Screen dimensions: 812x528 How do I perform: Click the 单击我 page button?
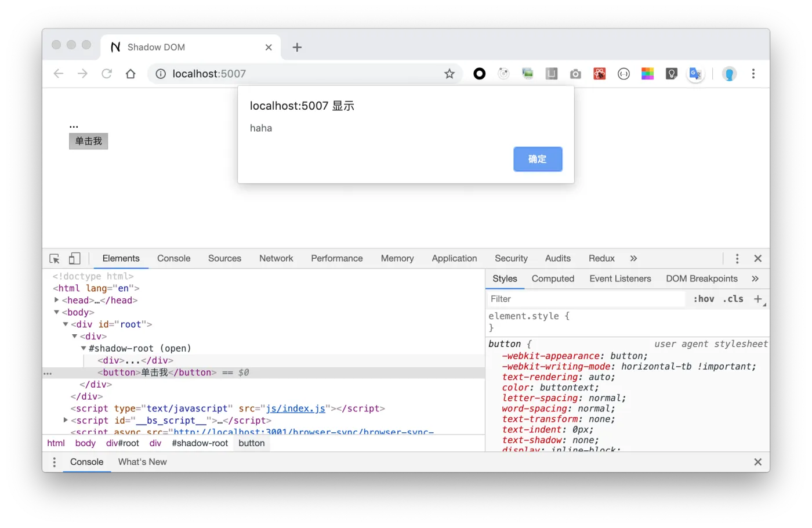coord(88,141)
